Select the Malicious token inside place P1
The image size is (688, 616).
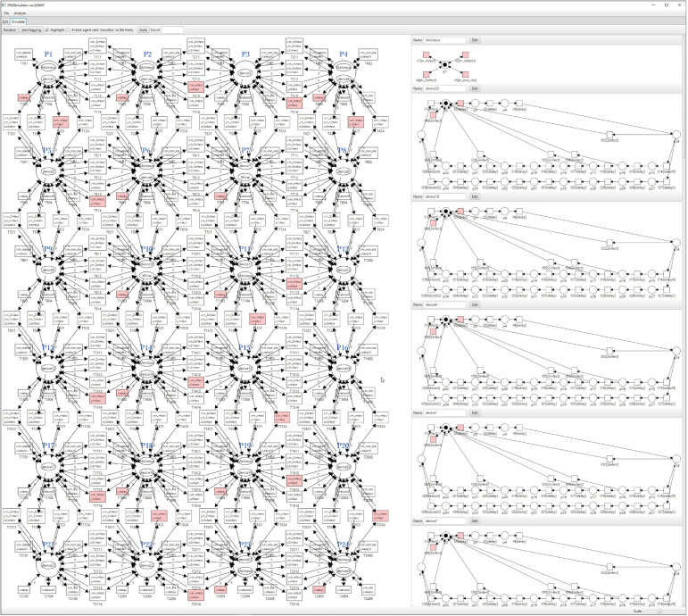(48, 68)
